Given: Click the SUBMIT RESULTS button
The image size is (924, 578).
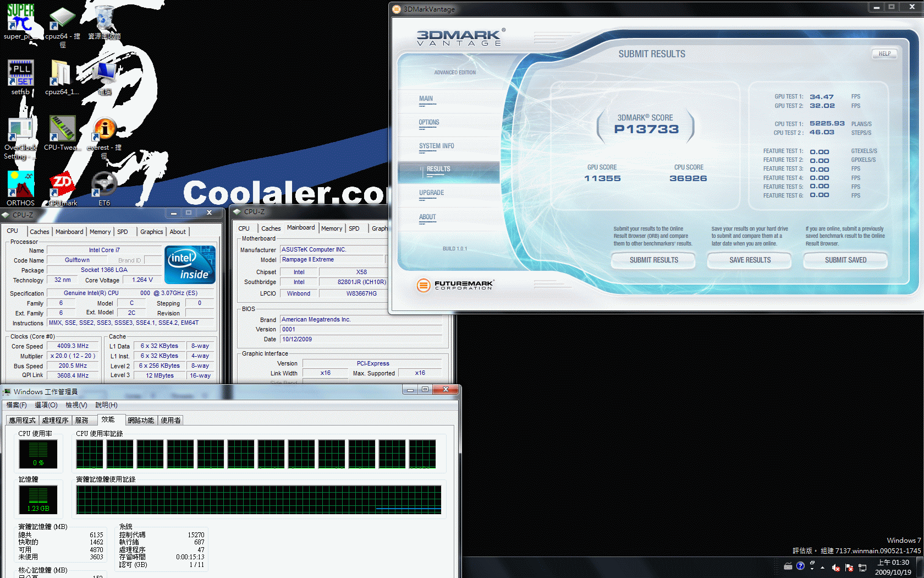Looking at the screenshot, I should point(653,260).
